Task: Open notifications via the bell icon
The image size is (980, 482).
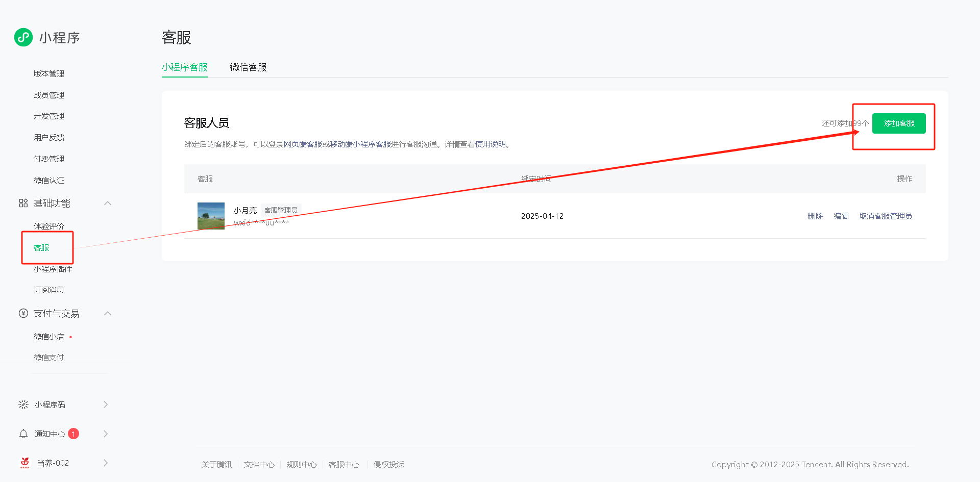Action: (23, 434)
